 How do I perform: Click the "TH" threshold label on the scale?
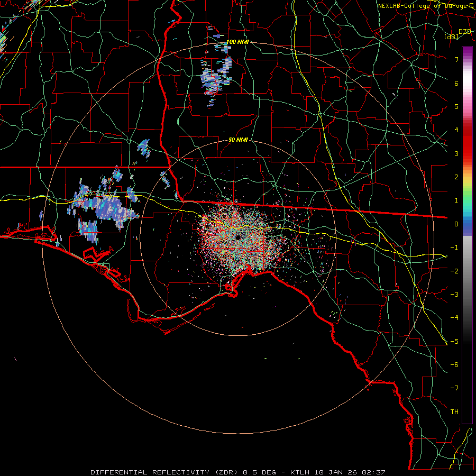[454, 412]
